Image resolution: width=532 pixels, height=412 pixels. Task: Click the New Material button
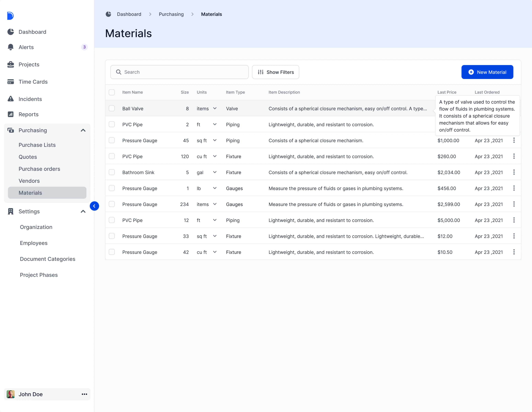pos(487,72)
